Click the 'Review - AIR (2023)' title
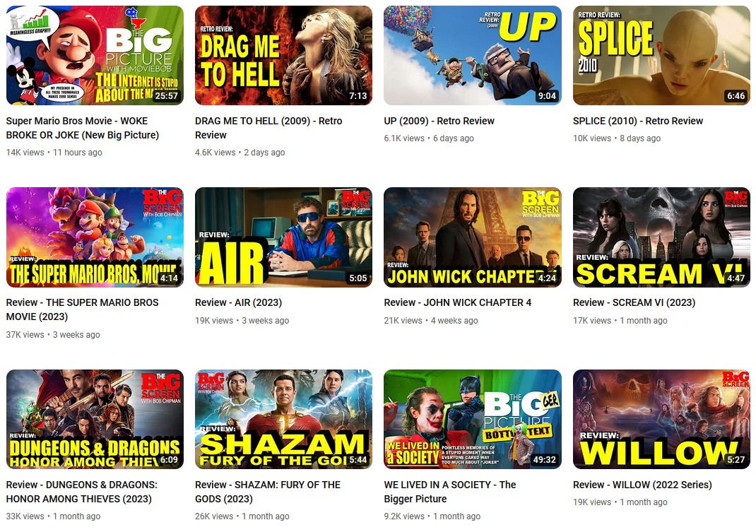Viewport: 756px width, 532px height. [x=238, y=302]
